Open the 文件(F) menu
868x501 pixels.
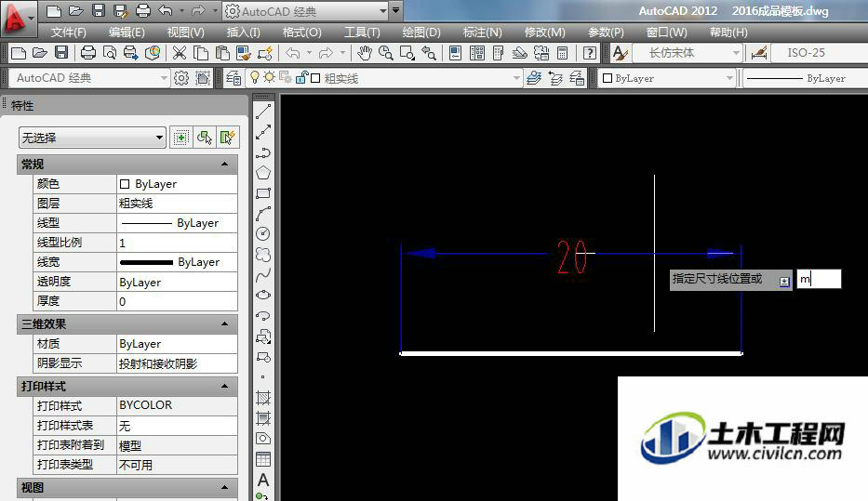point(69,33)
